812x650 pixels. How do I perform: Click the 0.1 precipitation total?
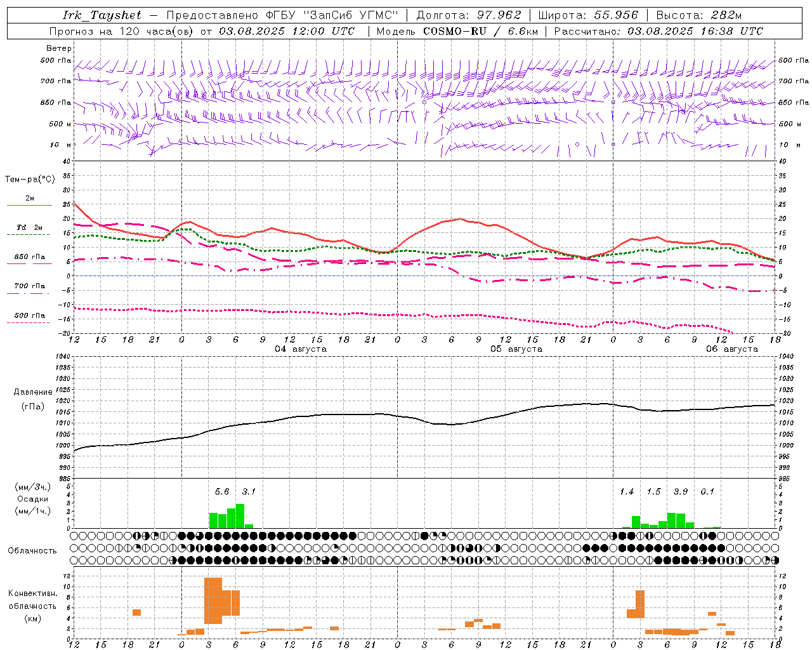point(707,492)
